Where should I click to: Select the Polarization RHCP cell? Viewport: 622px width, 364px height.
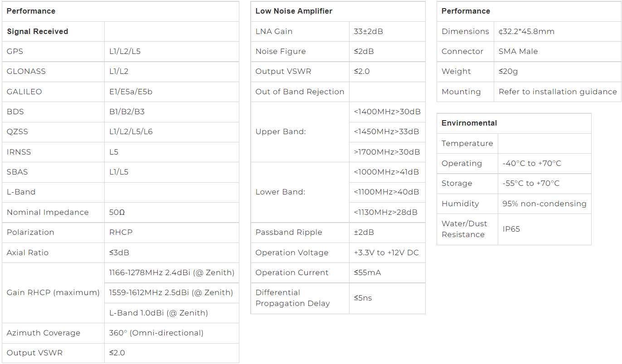coord(171,232)
